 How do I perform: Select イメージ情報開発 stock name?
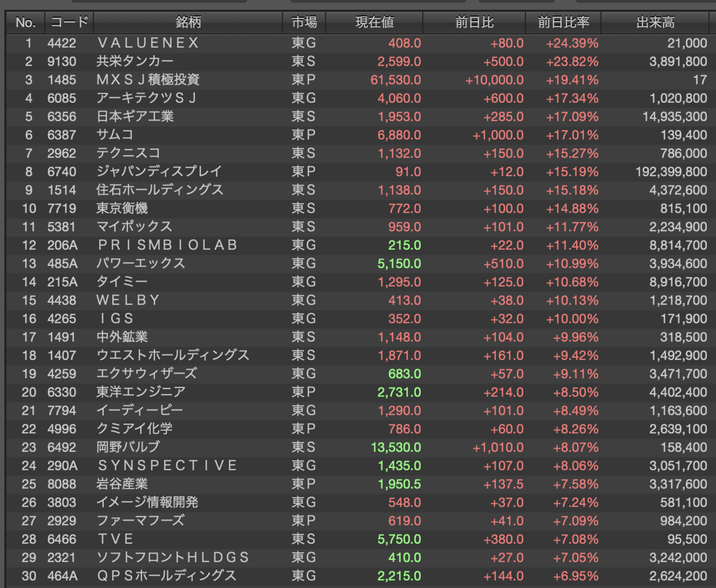pyautogui.click(x=147, y=503)
